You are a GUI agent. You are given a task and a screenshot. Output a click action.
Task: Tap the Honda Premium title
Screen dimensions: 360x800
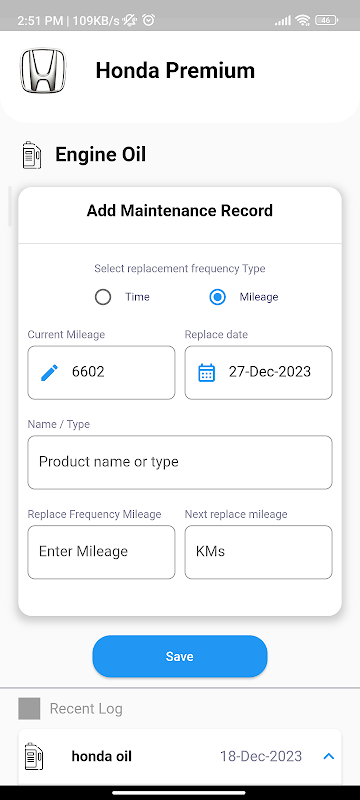pos(175,70)
